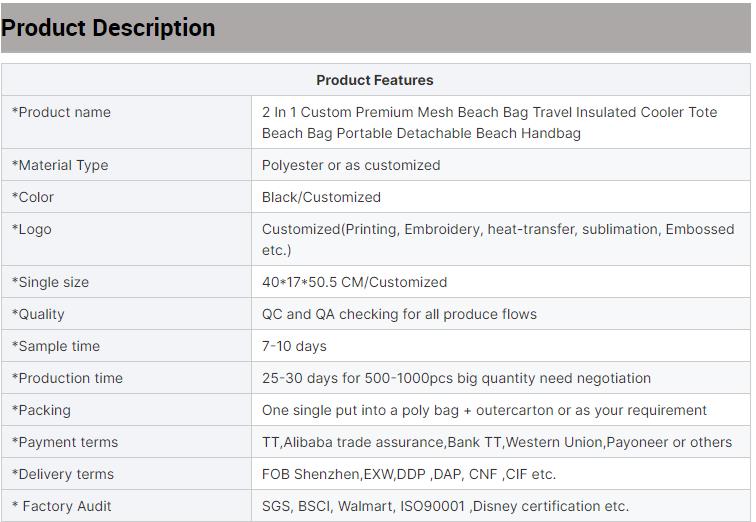Click the 40*17*50.5 CM size value
756x522 pixels.
(354, 282)
